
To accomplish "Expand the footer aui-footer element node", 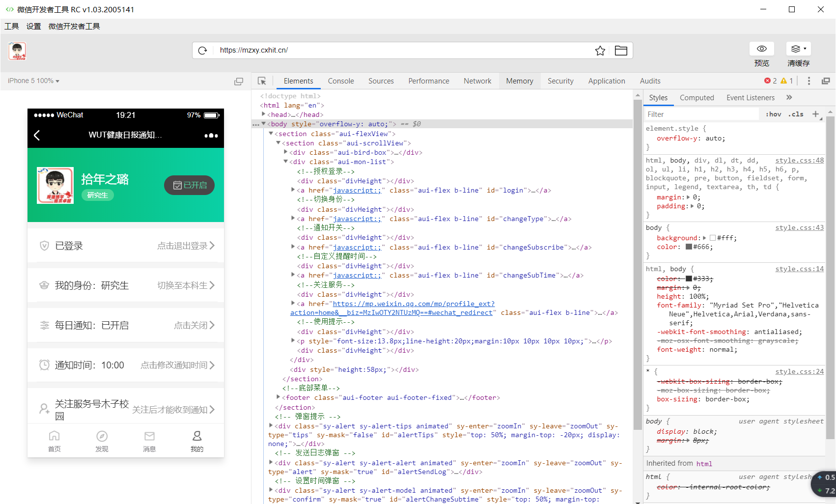I will pos(278,397).
